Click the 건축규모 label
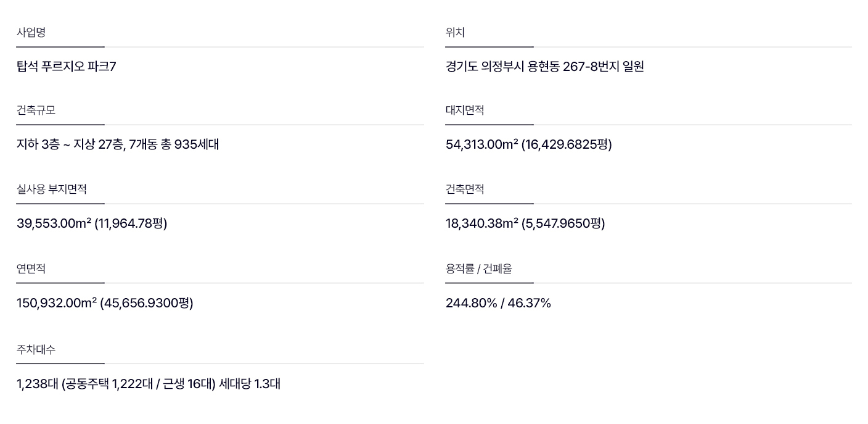 [36, 110]
